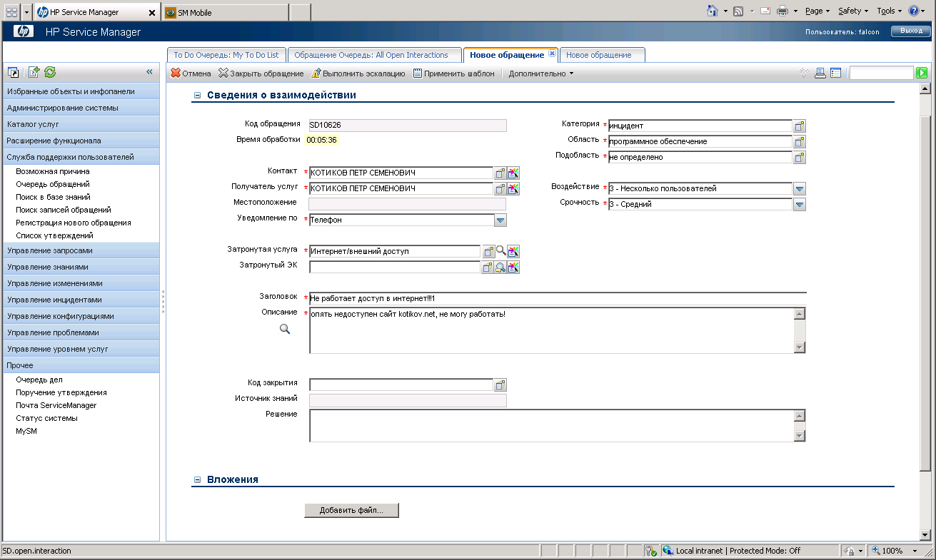This screenshot has width=936, height=560.
Task: Click the Отмена cancel icon in toolbar
Action: pos(176,73)
